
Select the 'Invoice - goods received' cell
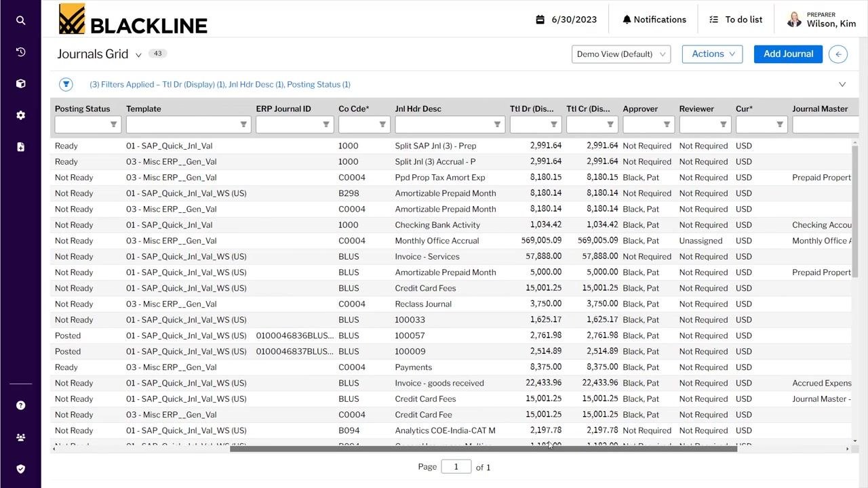(439, 383)
